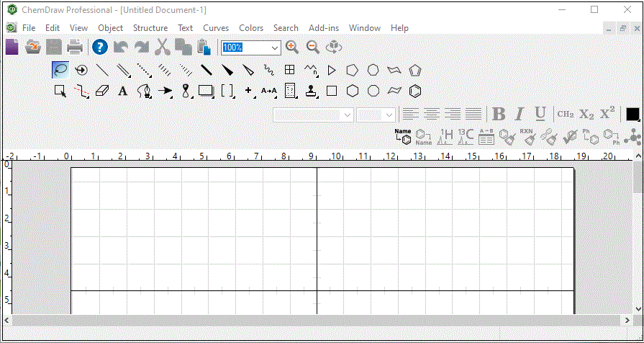Select the Multiple Bonds tool
The height and width of the screenshot is (343, 644).
click(x=123, y=70)
